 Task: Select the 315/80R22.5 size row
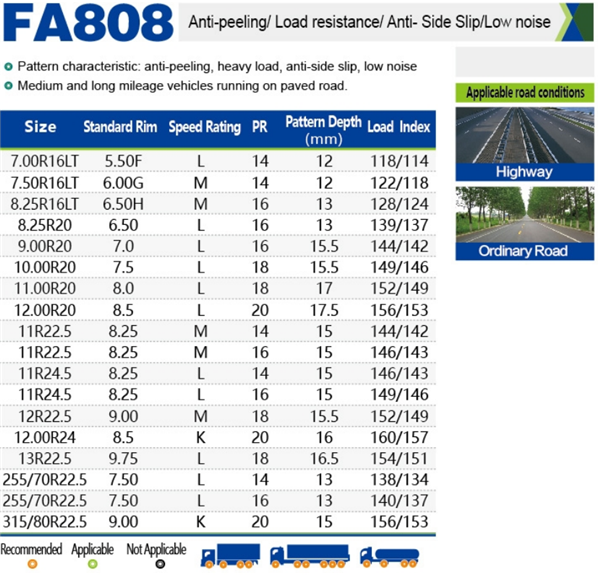pyautogui.click(x=218, y=522)
